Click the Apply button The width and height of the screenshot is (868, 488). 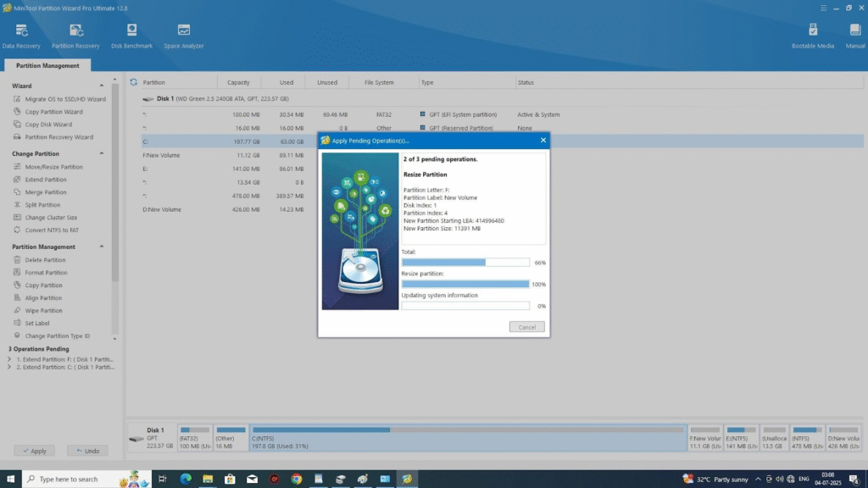[x=34, y=451]
